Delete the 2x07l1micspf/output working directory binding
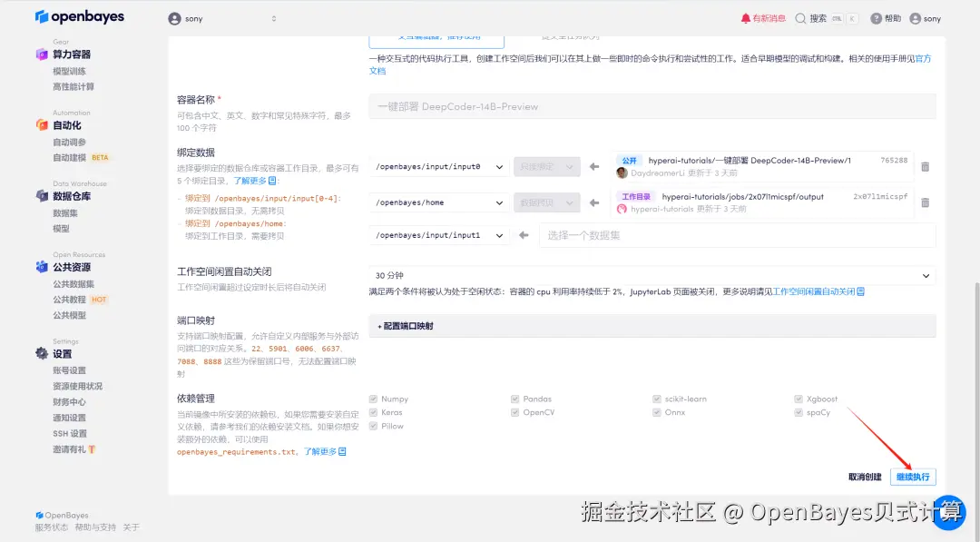 (x=925, y=202)
